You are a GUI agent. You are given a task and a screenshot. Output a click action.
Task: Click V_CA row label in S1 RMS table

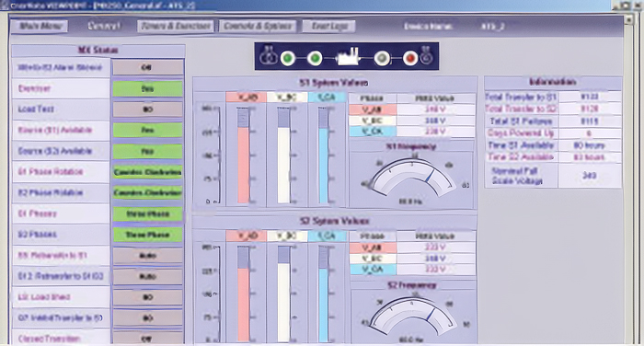(x=373, y=132)
